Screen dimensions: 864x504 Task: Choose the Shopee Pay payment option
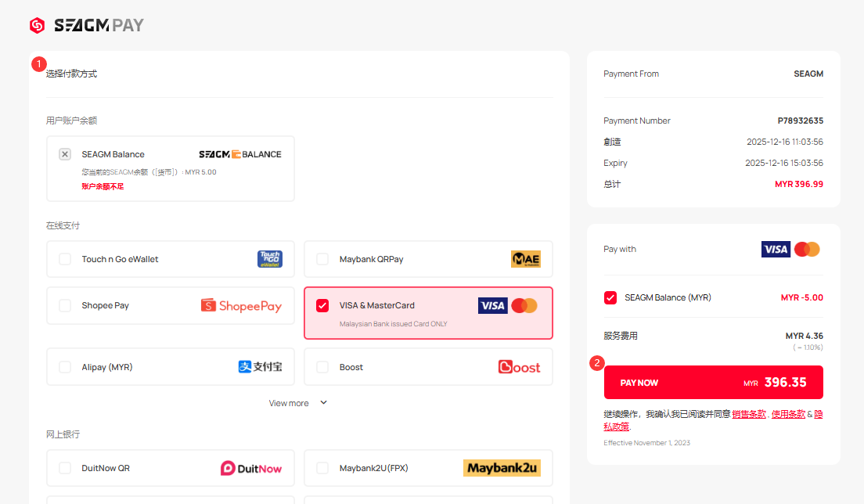[65, 305]
